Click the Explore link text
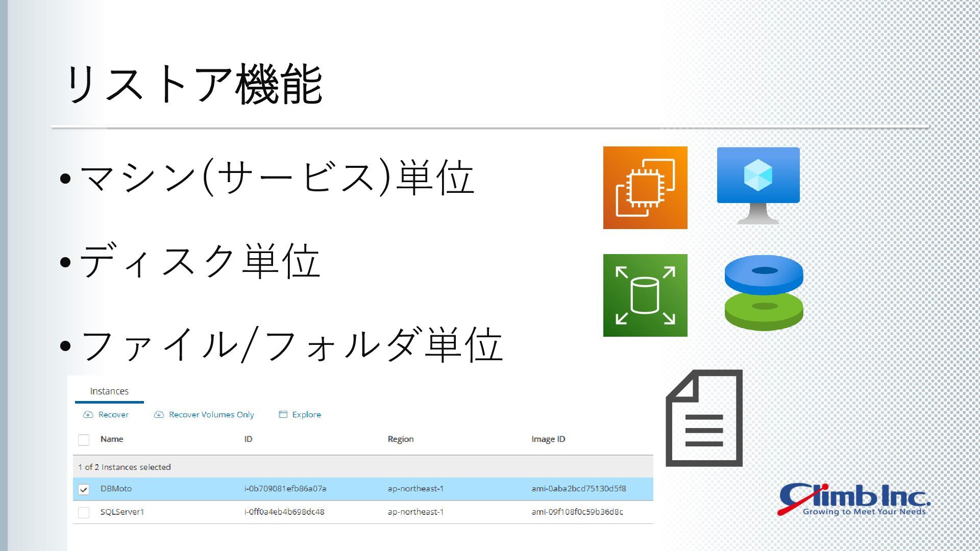This screenshot has width=980, height=551. 306,415
